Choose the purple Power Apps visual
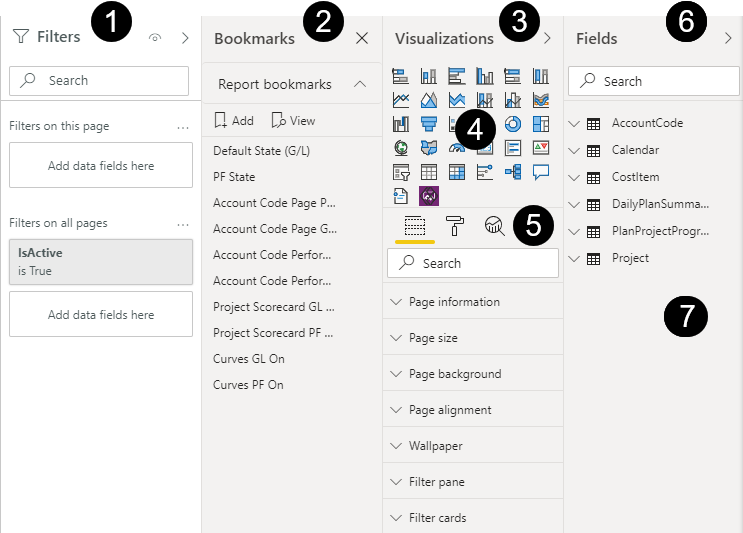 (x=429, y=196)
